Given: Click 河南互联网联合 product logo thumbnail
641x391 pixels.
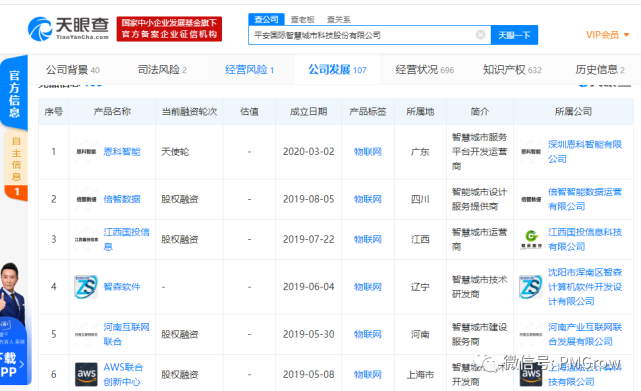Looking at the screenshot, I should (86, 334).
